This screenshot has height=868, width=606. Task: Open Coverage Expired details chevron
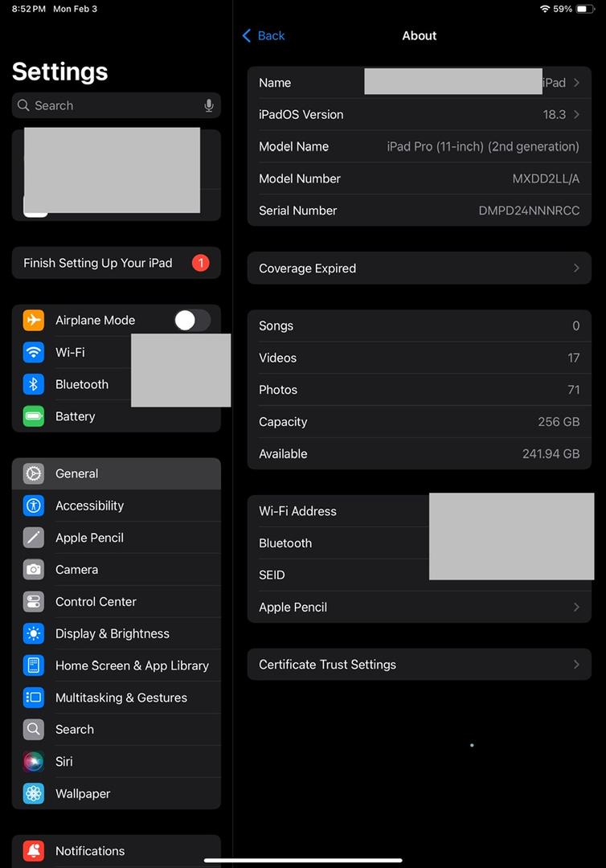pyautogui.click(x=576, y=268)
